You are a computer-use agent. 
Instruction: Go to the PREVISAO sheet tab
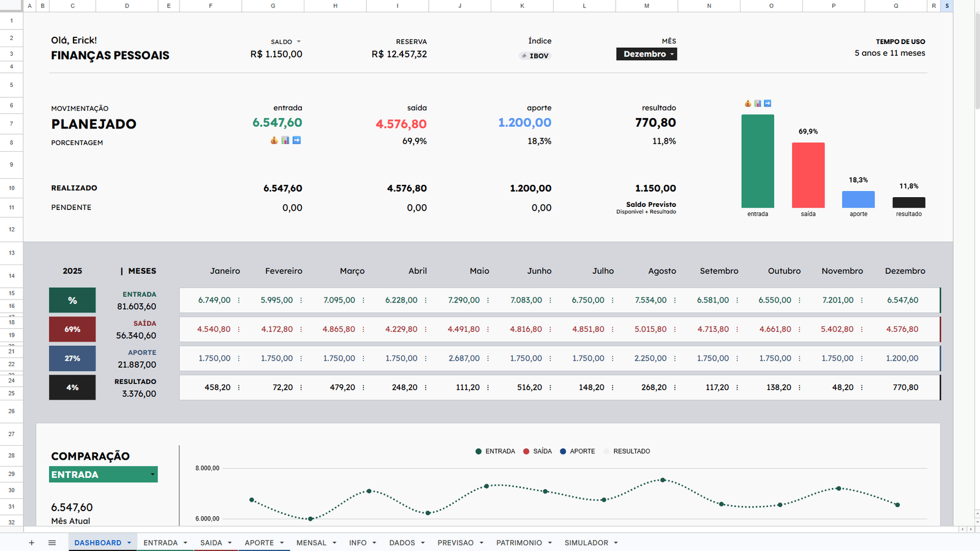(x=456, y=543)
